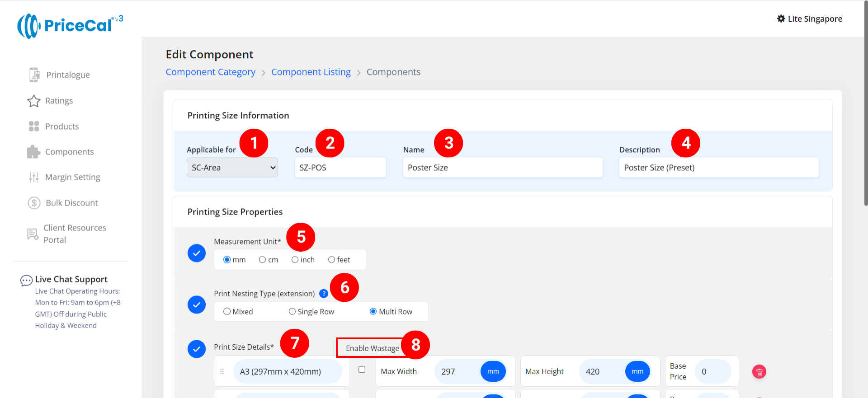The height and width of the screenshot is (398, 868).
Task: Toggle the mm unit on Max Height
Action: 637,371
